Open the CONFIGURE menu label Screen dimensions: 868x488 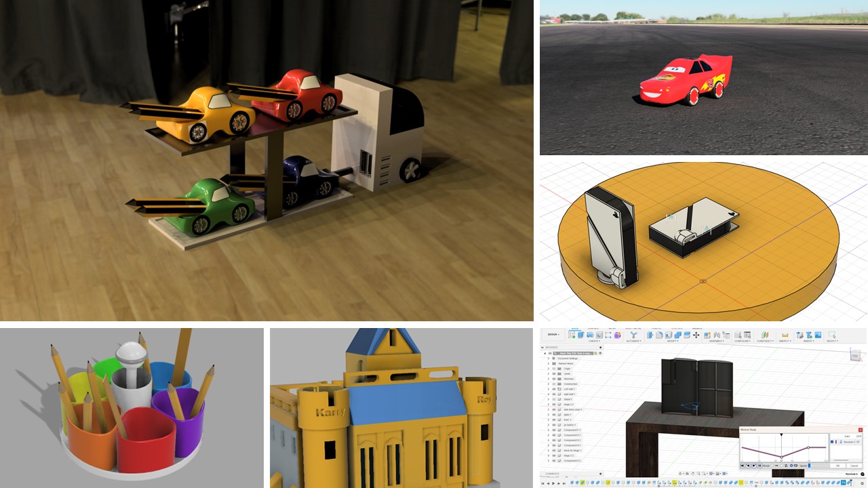point(742,341)
